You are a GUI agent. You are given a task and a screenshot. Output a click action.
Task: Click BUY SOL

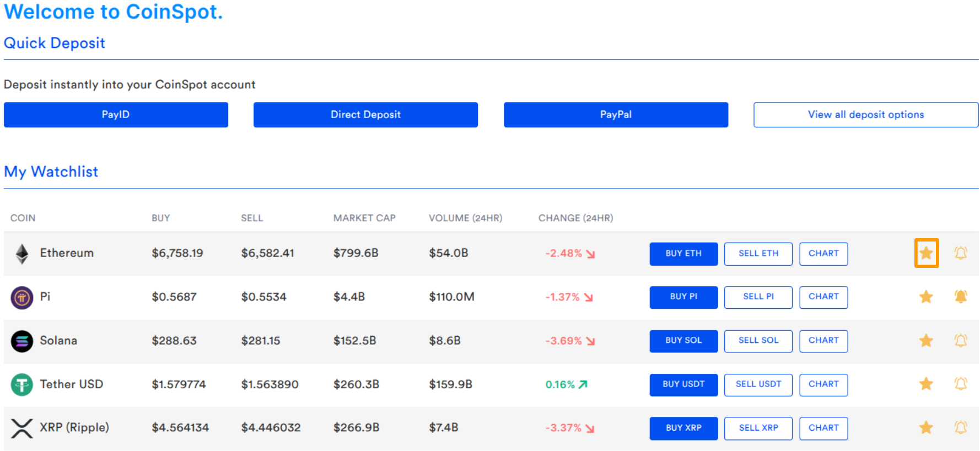(683, 341)
